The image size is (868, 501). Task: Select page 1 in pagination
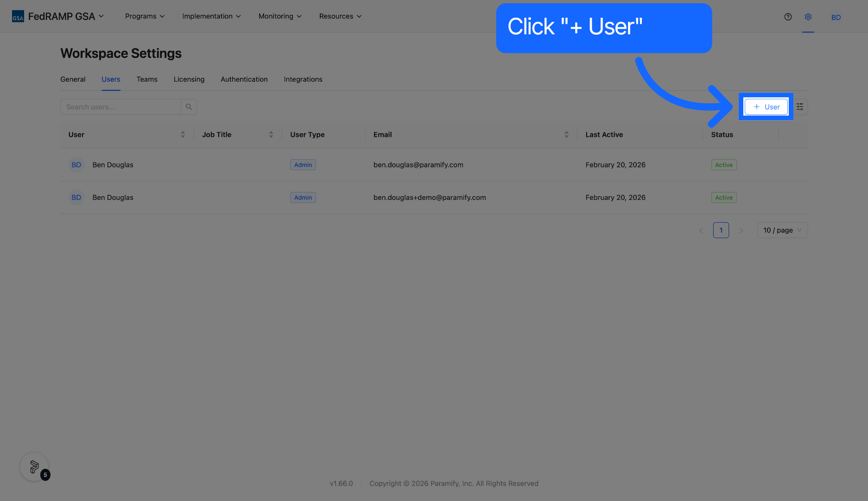[721, 230]
